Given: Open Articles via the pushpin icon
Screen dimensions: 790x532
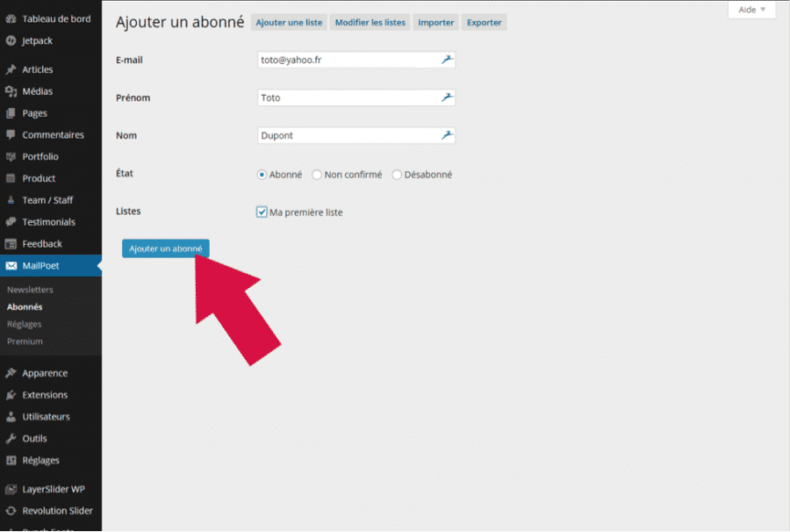Looking at the screenshot, I should [11, 70].
